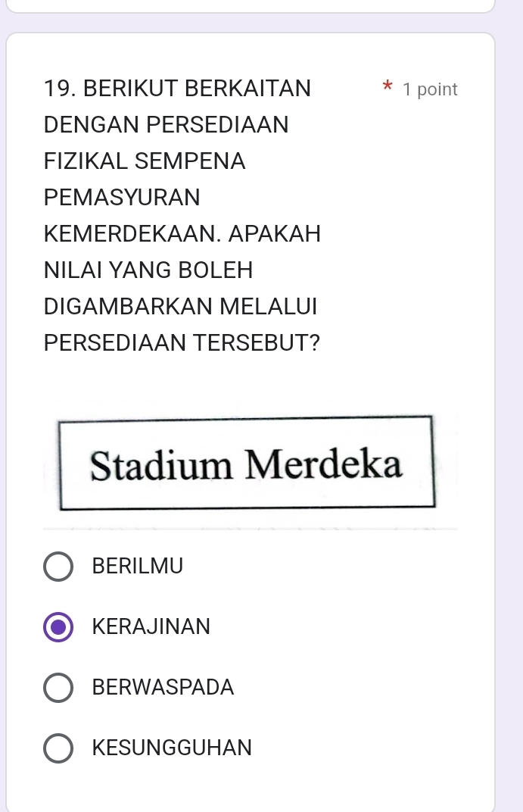Choose the BERWASPADA radio button
The image size is (523, 812).
(x=59, y=688)
